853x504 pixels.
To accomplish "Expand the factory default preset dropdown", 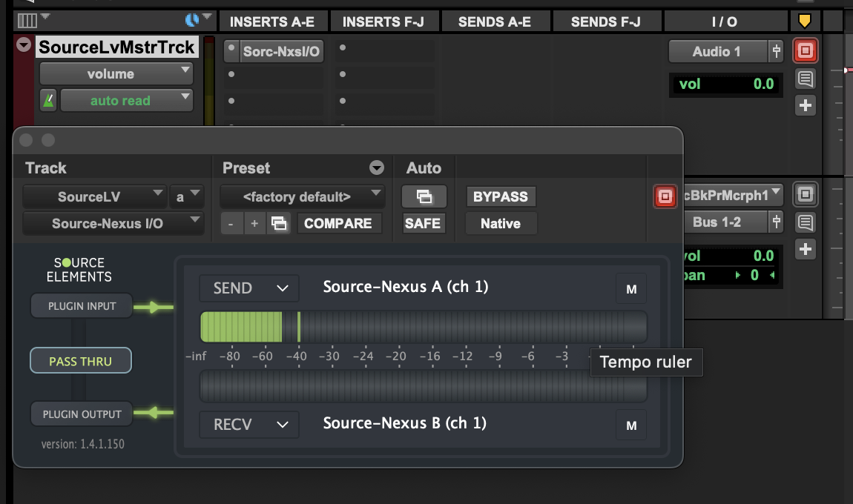I will [x=302, y=197].
